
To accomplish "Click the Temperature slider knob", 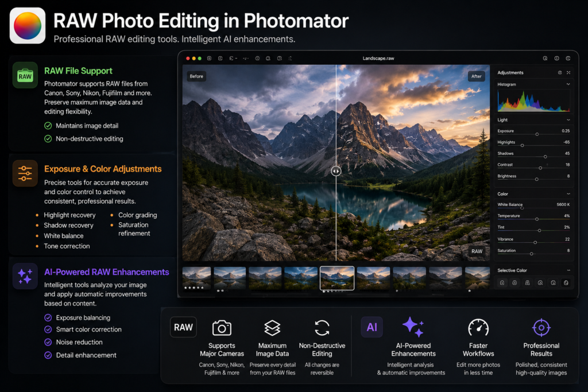I will [x=537, y=219].
